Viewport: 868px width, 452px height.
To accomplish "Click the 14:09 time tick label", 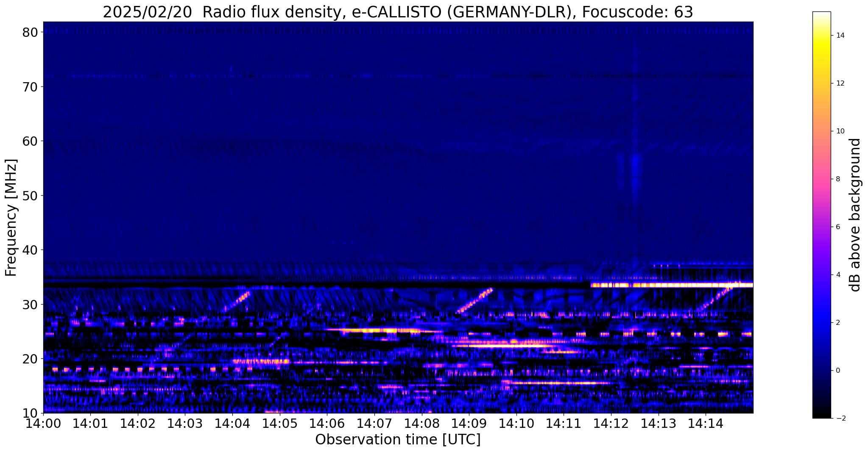I will [469, 423].
